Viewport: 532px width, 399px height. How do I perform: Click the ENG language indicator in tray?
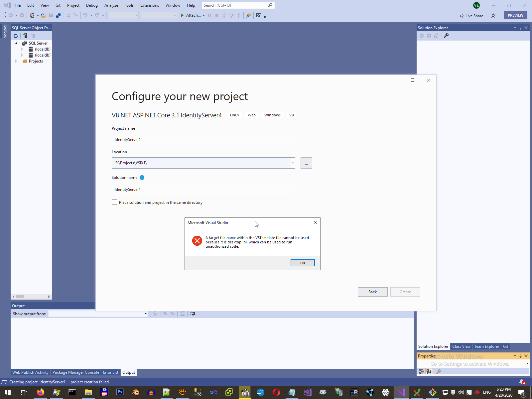[x=487, y=392]
